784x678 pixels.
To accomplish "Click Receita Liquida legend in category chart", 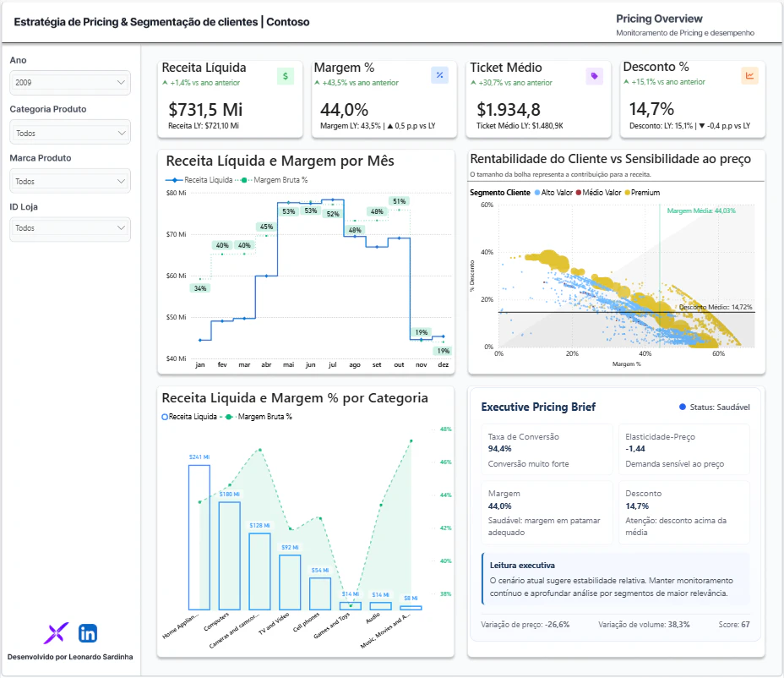I will [189, 417].
